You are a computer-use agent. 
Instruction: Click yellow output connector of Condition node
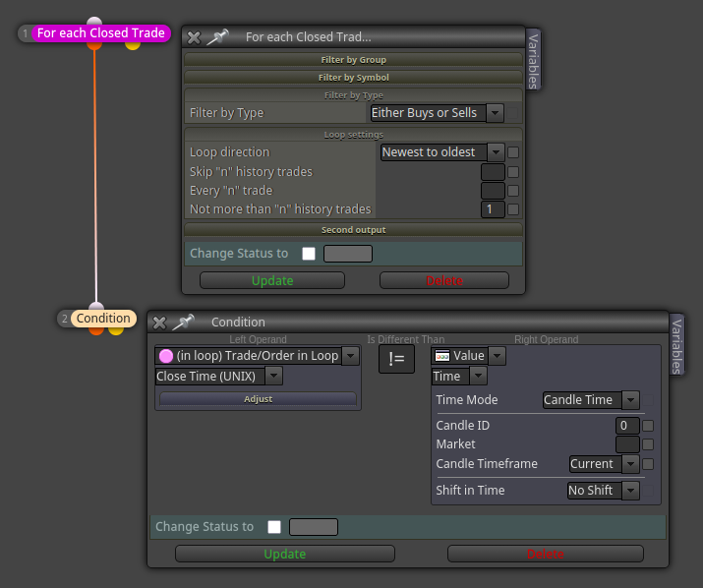tap(116, 330)
